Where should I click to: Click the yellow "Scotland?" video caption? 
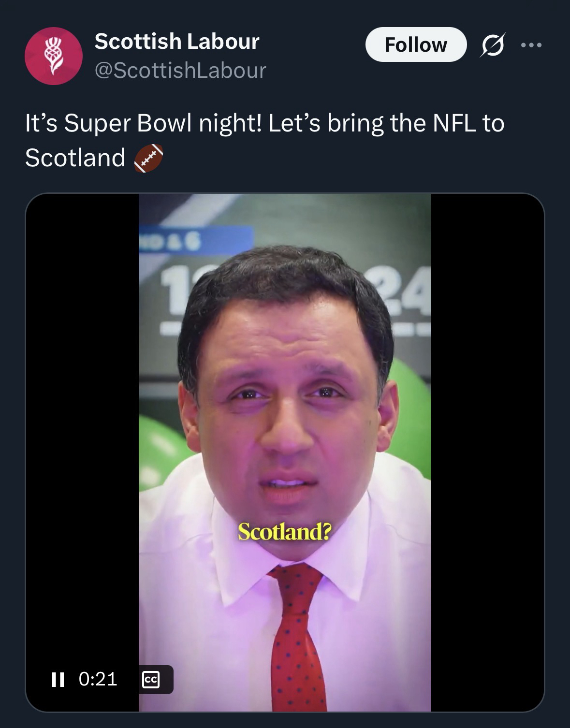[284, 532]
